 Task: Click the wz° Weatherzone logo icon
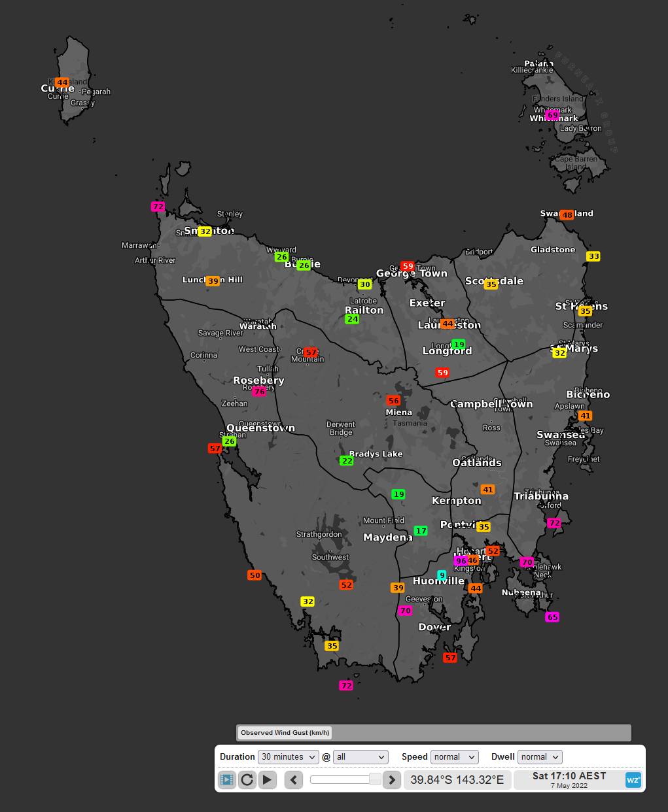pos(633,779)
